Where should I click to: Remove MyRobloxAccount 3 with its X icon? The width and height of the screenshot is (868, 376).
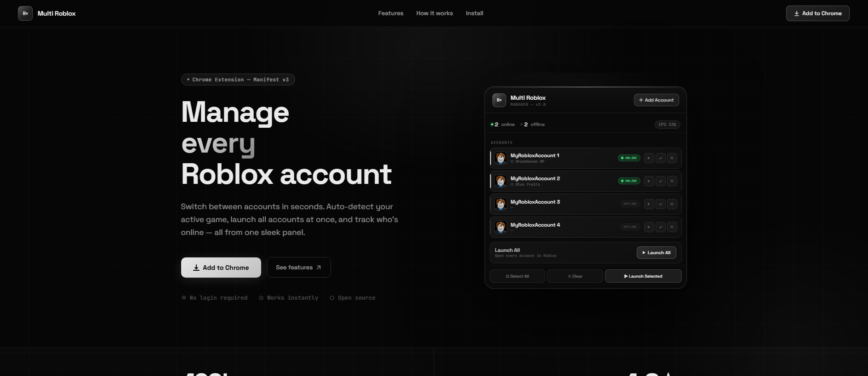tap(672, 204)
